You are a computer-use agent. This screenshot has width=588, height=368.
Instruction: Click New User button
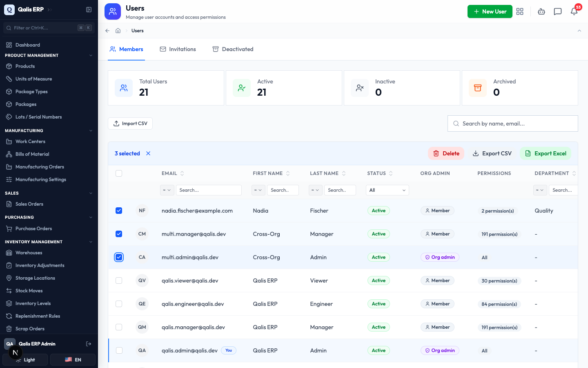(x=490, y=11)
